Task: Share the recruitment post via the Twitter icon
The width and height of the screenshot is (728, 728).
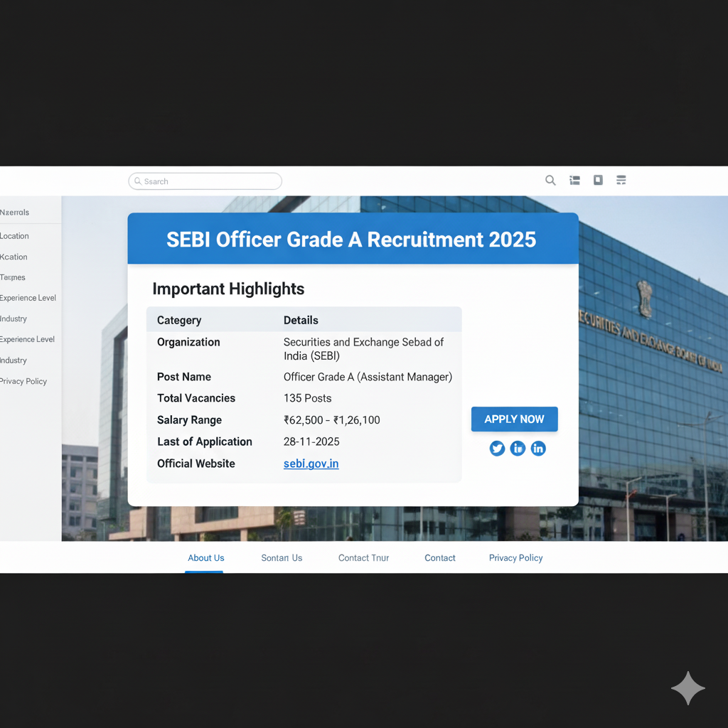Action: click(497, 448)
